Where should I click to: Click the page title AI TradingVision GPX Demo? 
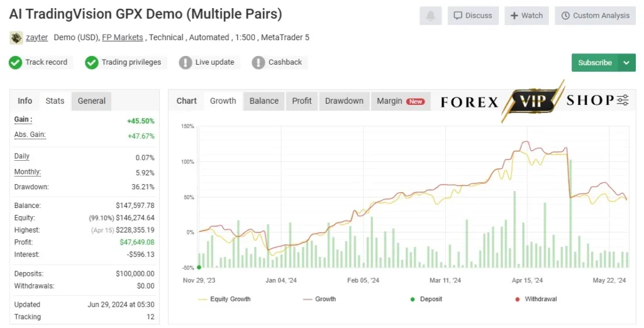point(145,14)
